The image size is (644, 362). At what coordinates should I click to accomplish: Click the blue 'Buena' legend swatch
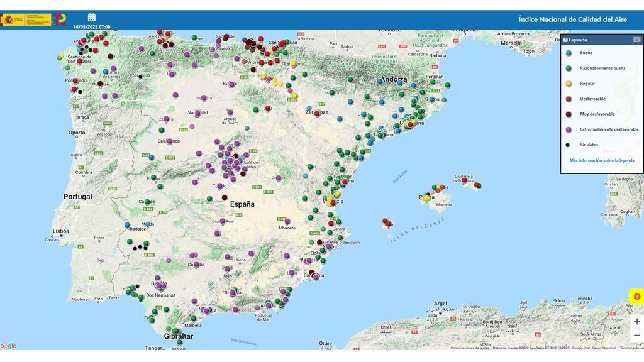pos(569,53)
